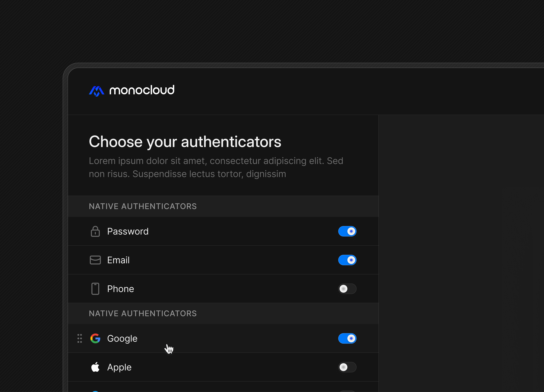Image resolution: width=544 pixels, height=392 pixels.
Task: Select the Phone row label
Action: tap(120, 289)
